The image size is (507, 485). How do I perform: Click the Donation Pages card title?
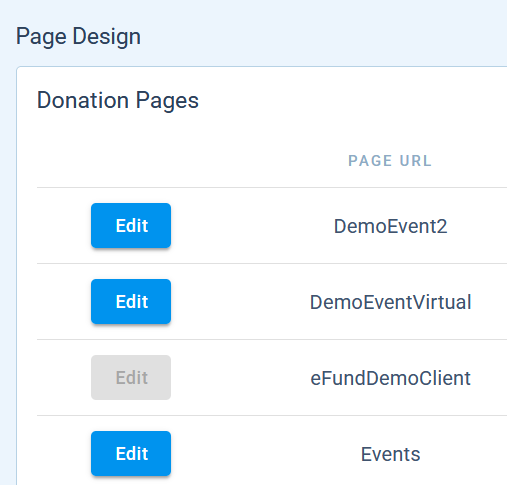tap(118, 100)
